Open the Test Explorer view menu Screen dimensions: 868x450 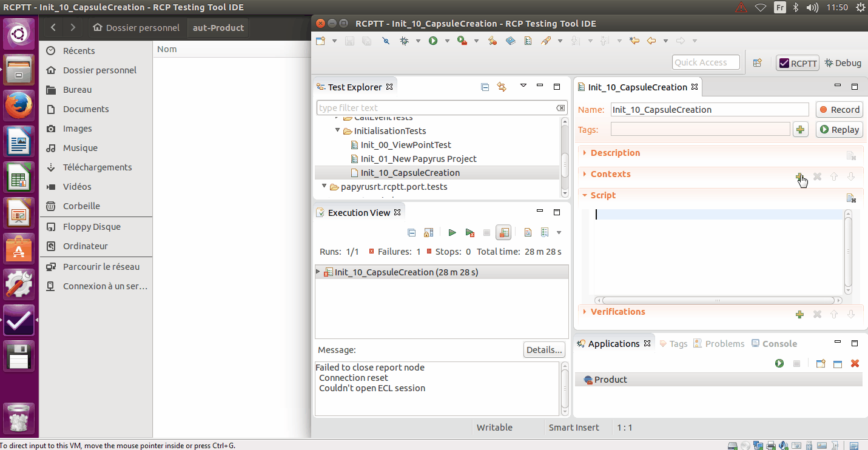click(x=523, y=87)
